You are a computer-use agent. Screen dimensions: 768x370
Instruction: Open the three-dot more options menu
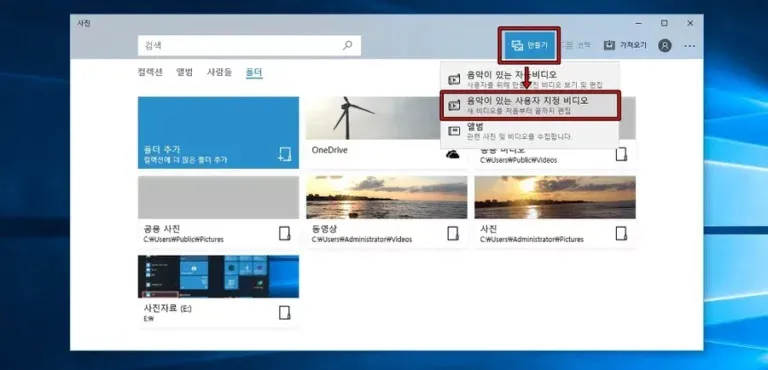[690, 46]
